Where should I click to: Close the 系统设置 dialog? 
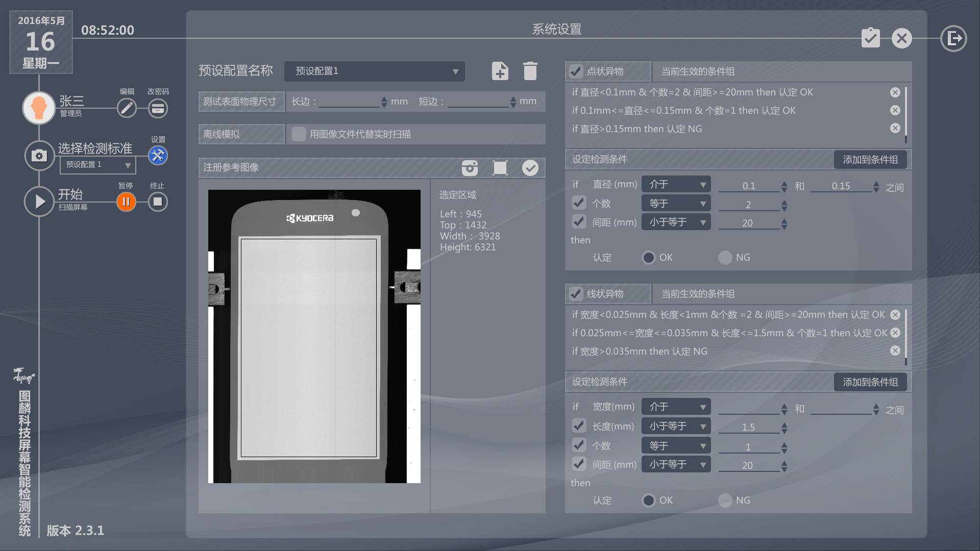(902, 38)
